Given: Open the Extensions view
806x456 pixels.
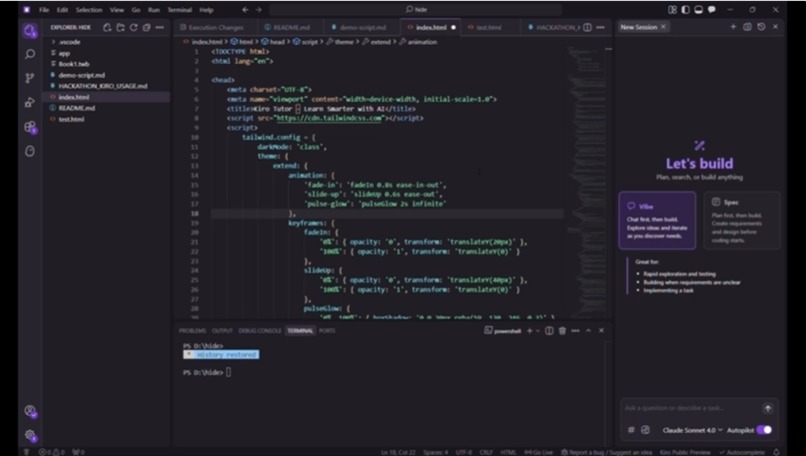Looking at the screenshot, I should [x=30, y=126].
